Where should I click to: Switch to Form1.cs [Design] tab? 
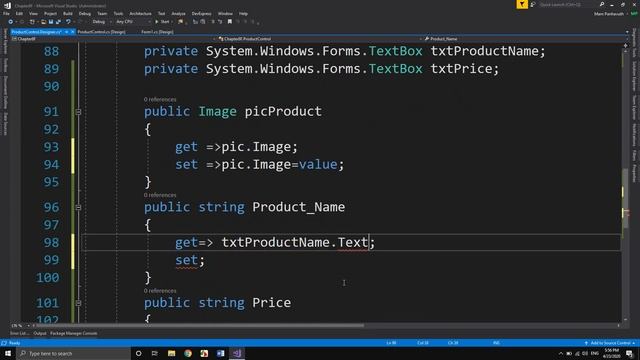click(157, 32)
